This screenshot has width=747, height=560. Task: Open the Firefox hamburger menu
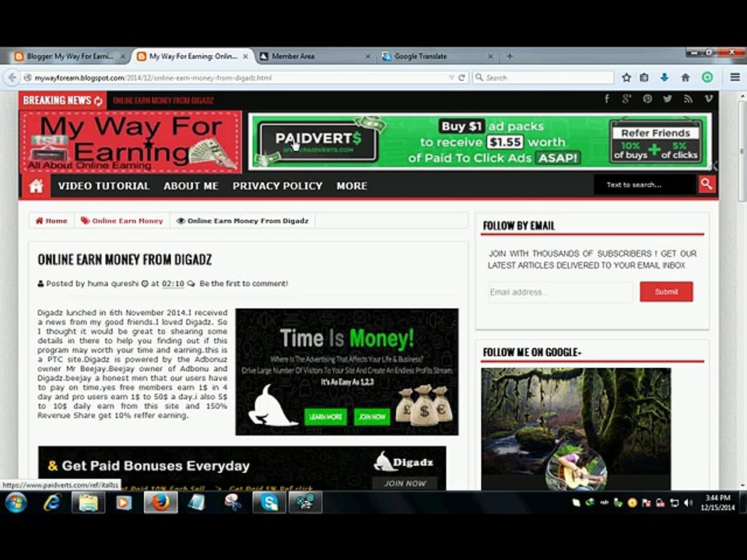tap(735, 77)
